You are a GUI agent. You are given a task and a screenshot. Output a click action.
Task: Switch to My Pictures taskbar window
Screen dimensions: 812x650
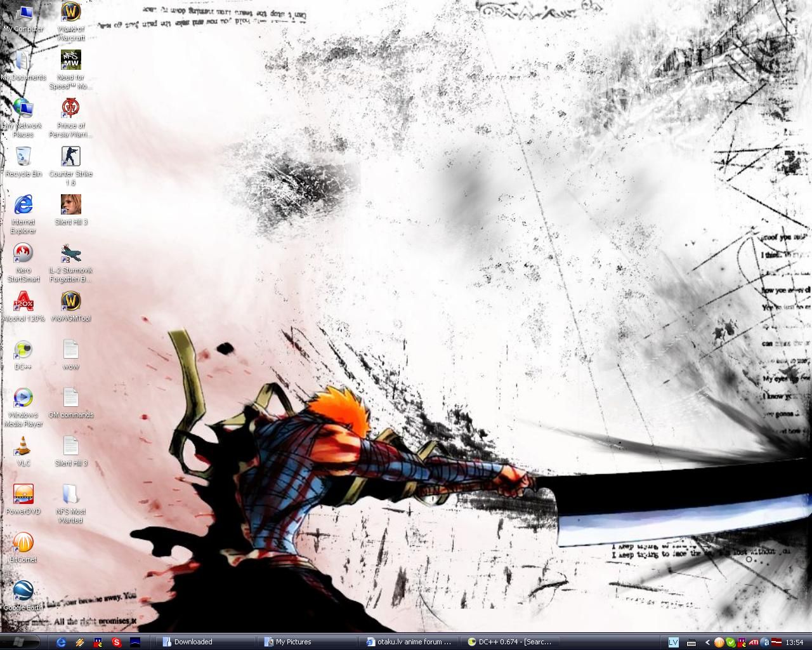[308, 642]
